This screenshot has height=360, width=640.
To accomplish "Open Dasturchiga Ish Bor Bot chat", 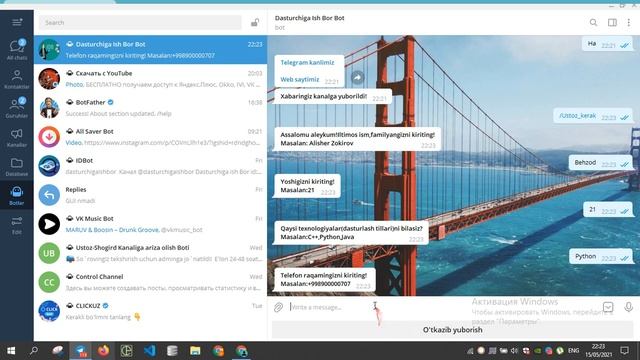I will click(150, 50).
